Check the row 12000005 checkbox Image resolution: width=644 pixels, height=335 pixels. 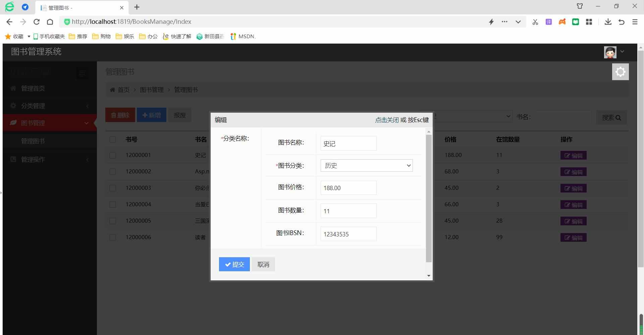coord(113,221)
